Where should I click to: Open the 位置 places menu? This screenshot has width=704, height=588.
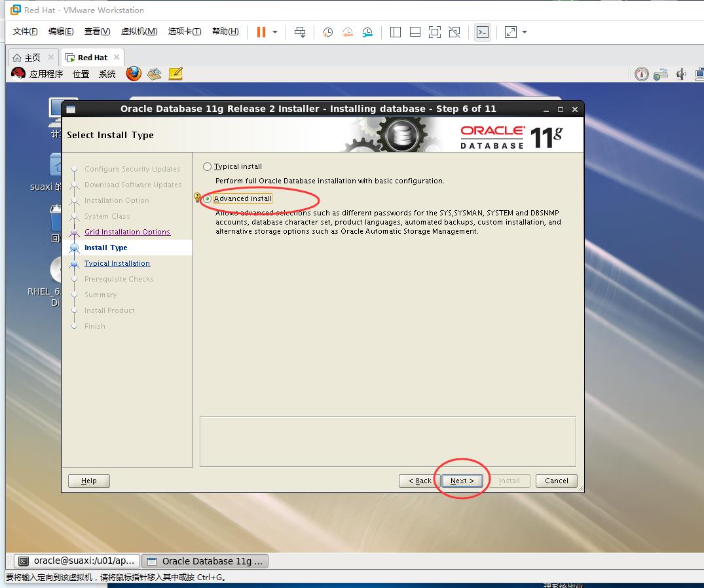81,73
